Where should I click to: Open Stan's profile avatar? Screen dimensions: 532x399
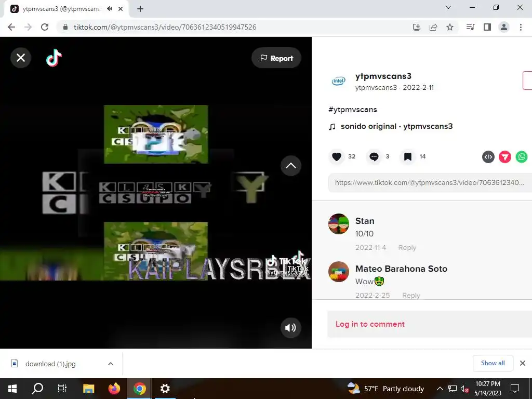[x=339, y=224]
